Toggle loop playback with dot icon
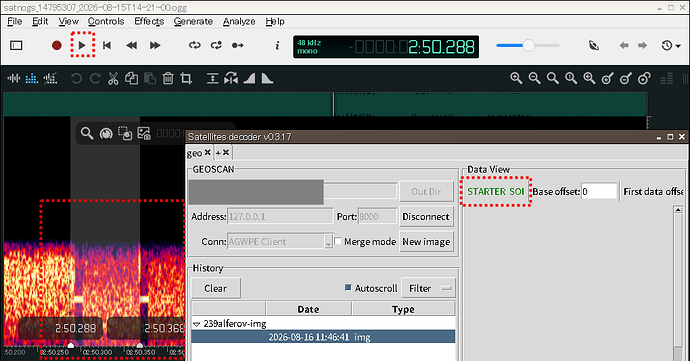 [x=216, y=45]
